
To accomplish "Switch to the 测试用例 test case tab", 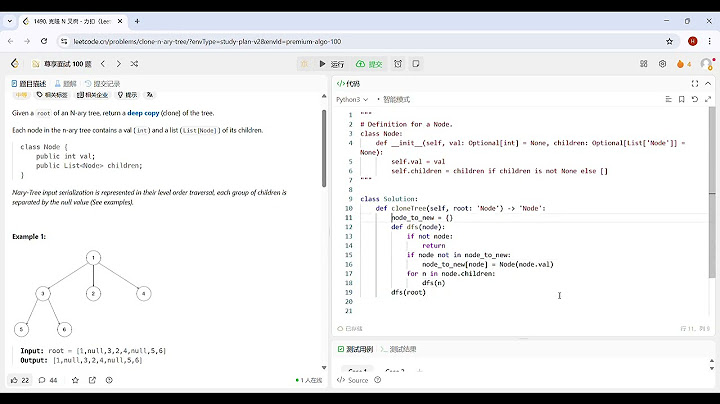I will 355,349.
